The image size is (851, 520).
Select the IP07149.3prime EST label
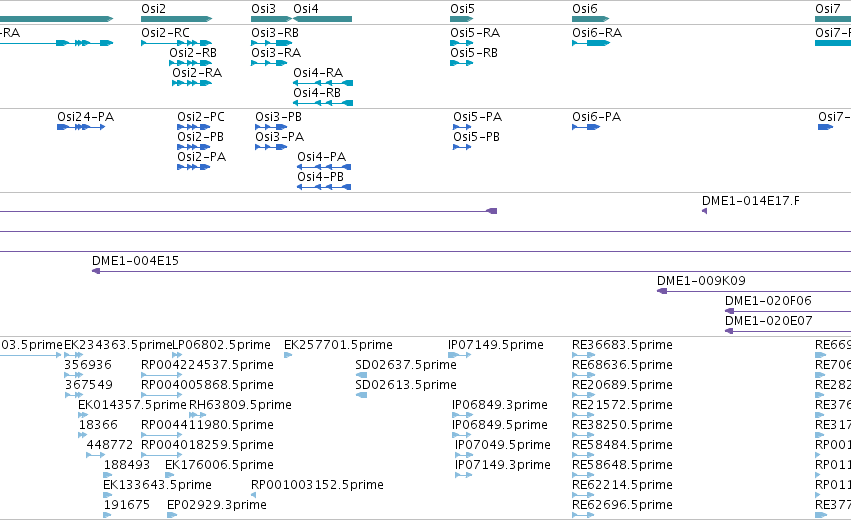(503, 465)
